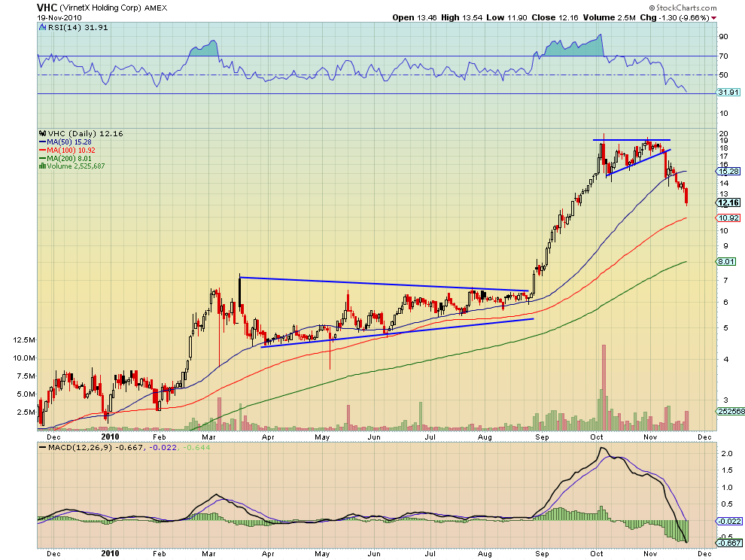Click the 2.5M volume axis label

point(26,412)
